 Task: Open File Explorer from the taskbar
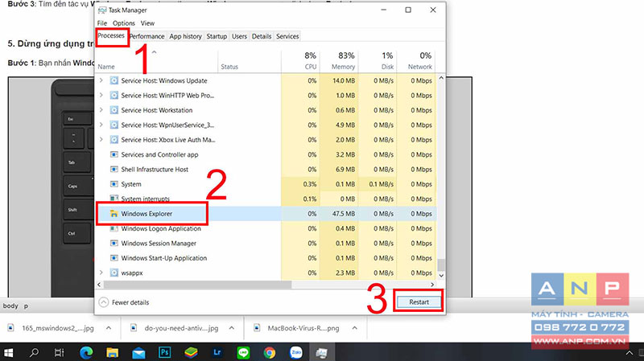(x=112, y=352)
